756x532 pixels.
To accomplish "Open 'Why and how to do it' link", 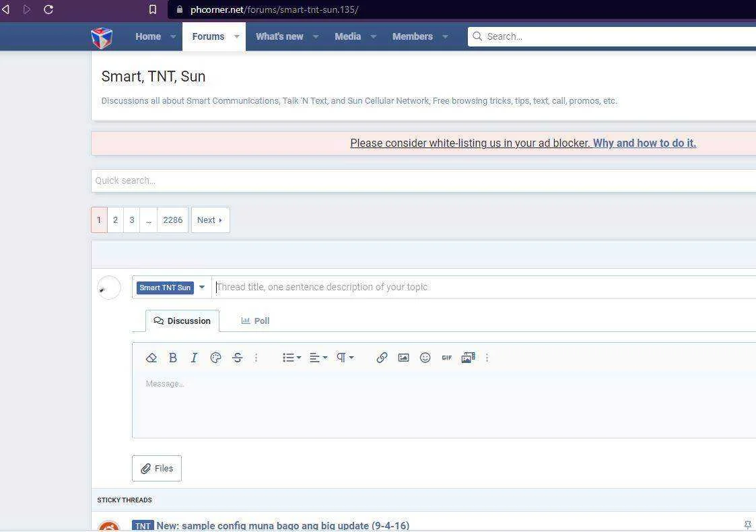I will pos(644,143).
